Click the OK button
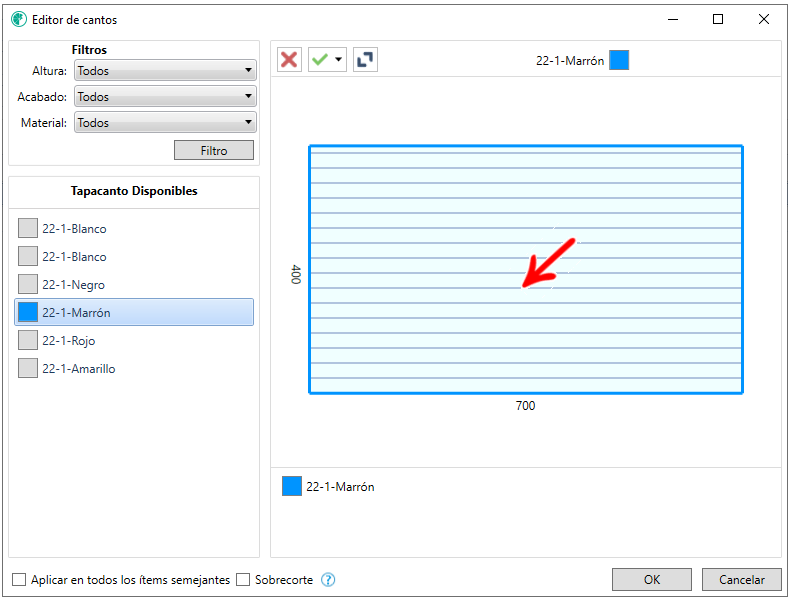Image resolution: width=792 pixels, height=598 pixels. click(x=652, y=579)
